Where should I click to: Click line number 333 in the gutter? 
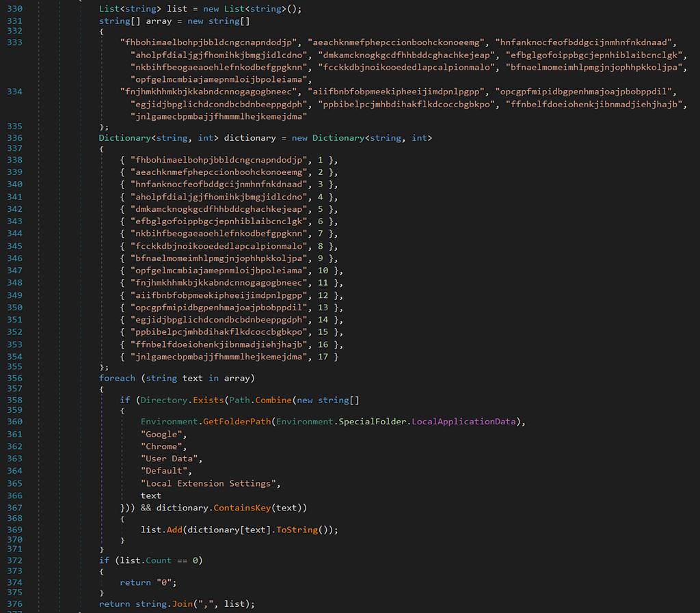click(15, 42)
